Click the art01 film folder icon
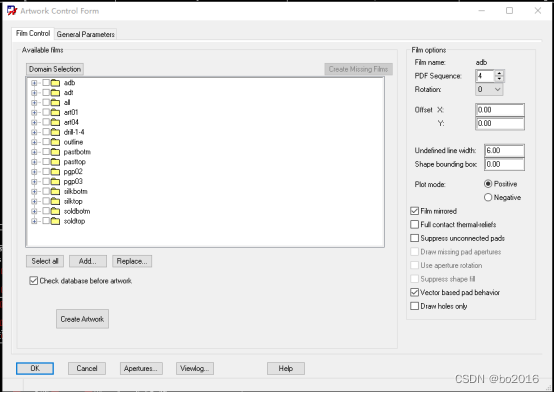554x393 pixels. tap(55, 113)
